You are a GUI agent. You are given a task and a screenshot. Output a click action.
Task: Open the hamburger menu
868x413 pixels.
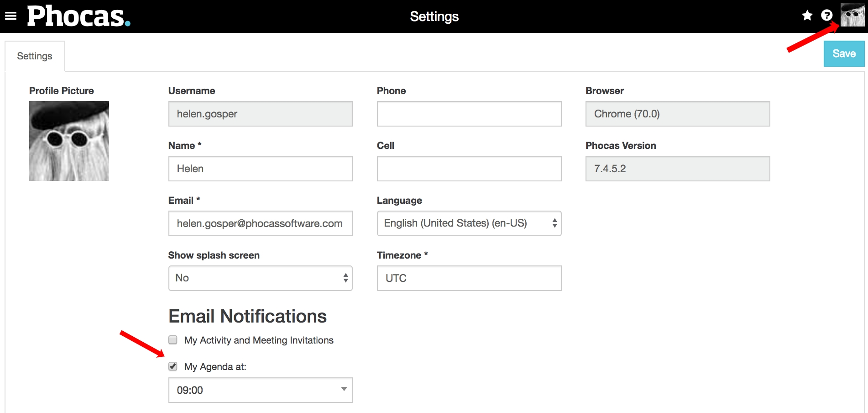pyautogui.click(x=10, y=16)
